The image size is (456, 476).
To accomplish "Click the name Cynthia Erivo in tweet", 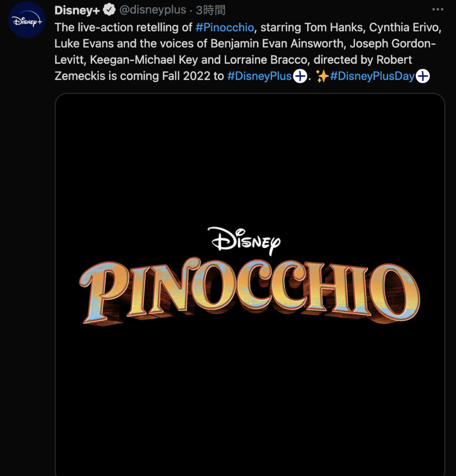I will 404,28.
